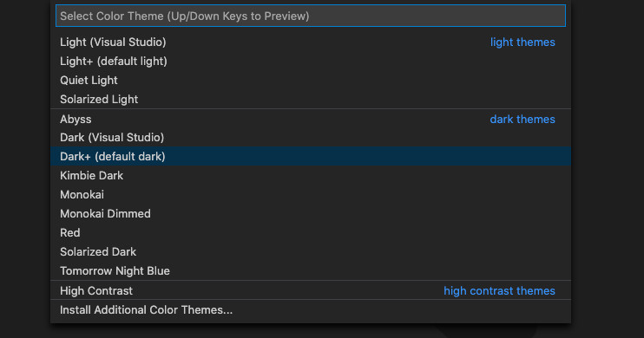
Task: Select the High Contrast theme
Action: click(x=311, y=290)
